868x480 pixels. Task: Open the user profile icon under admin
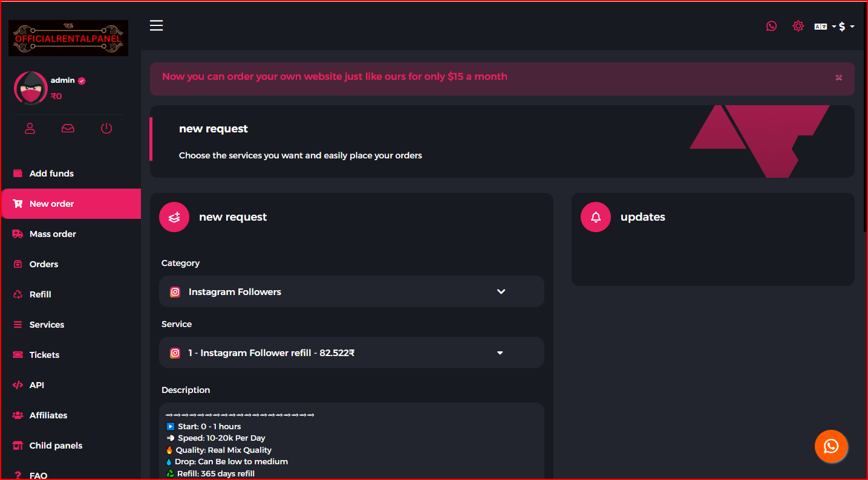coord(30,128)
